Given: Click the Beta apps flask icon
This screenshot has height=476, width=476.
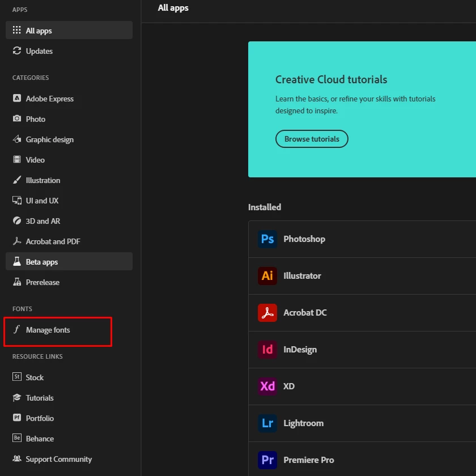Looking at the screenshot, I should click(x=17, y=261).
